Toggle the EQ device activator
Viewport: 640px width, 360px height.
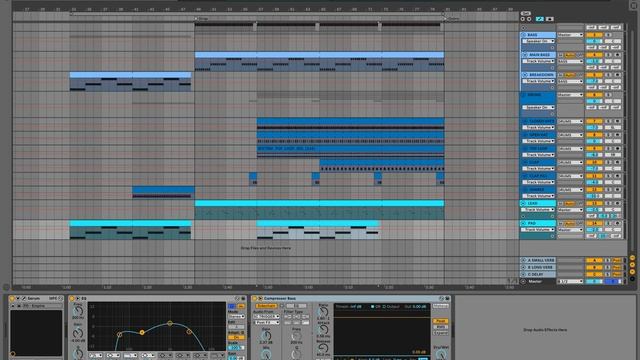[x=72, y=298]
